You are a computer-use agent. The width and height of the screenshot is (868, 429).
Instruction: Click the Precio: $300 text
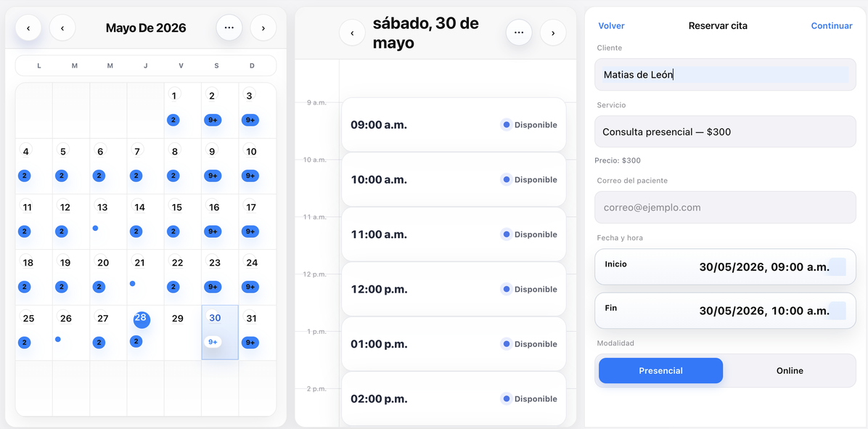[618, 160]
